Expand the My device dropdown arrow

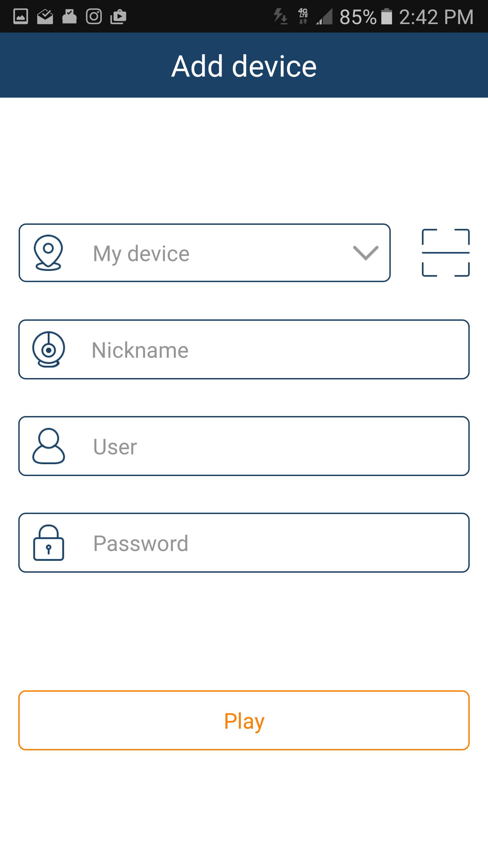point(366,253)
